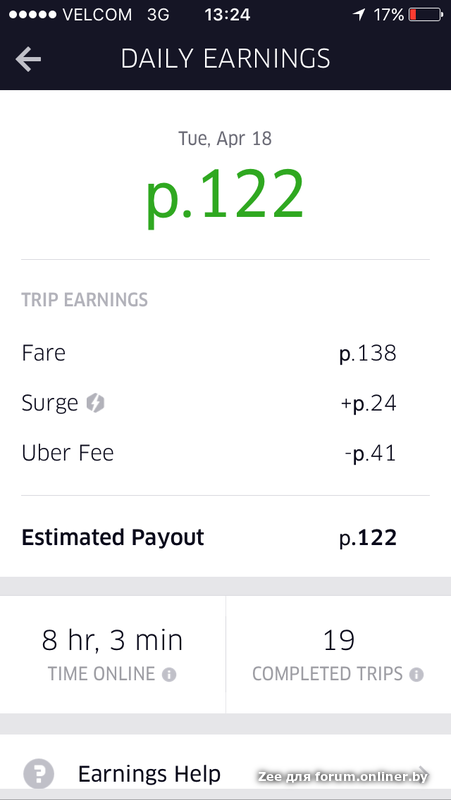Tap the Completed Trips info icon
451x800 pixels.
(416, 675)
